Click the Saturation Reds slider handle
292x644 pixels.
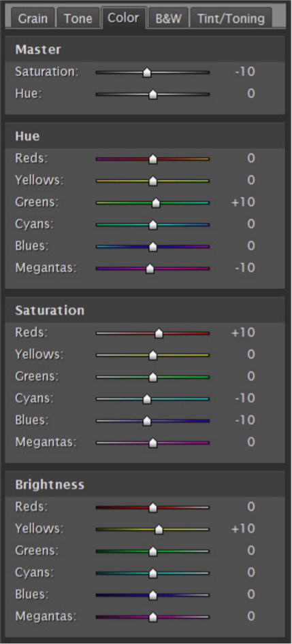click(159, 333)
